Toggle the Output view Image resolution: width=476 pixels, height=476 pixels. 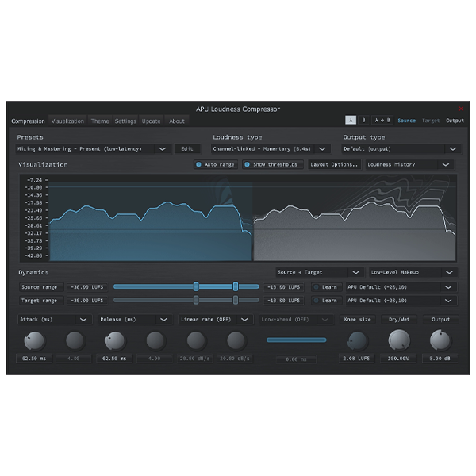tap(455, 121)
